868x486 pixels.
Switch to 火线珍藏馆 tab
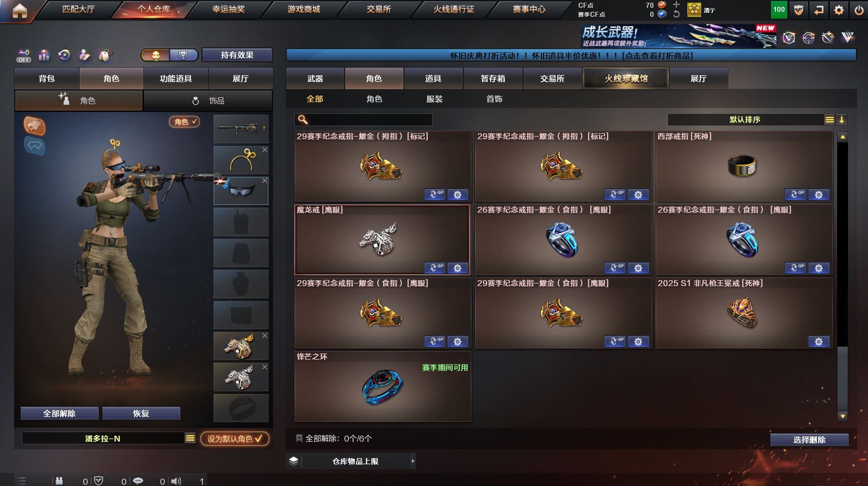pyautogui.click(x=625, y=78)
